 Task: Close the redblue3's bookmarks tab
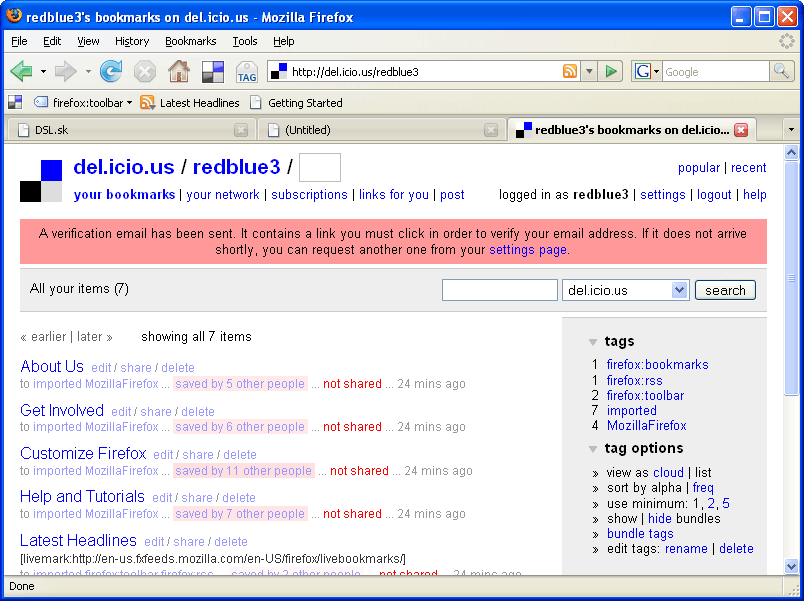[x=740, y=130]
